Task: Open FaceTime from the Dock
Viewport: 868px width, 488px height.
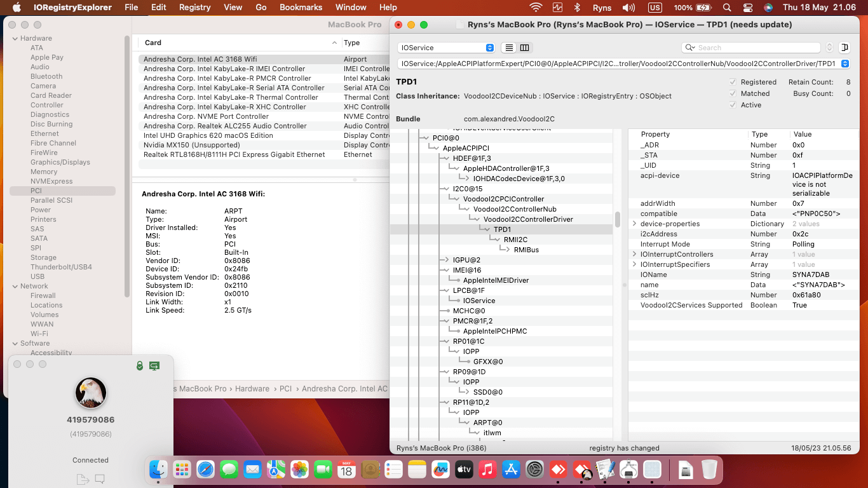Action: pyautogui.click(x=323, y=470)
